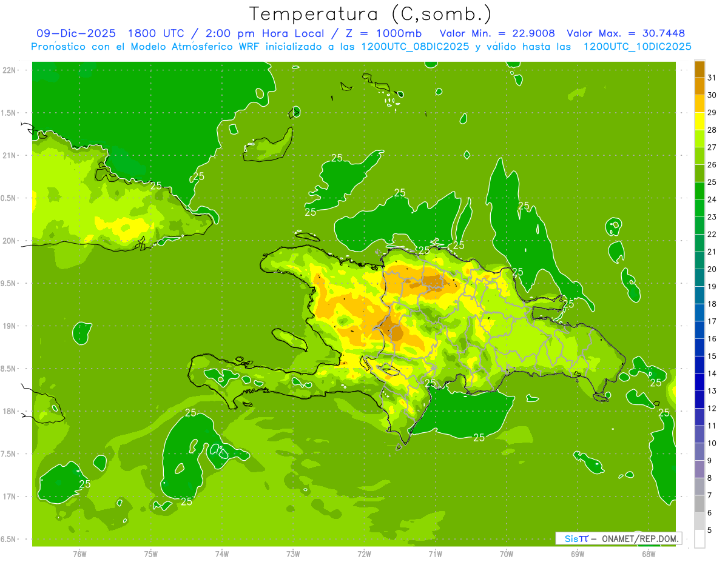
Task: Click the blue swatch between 16 and 17
Action: click(x=699, y=330)
